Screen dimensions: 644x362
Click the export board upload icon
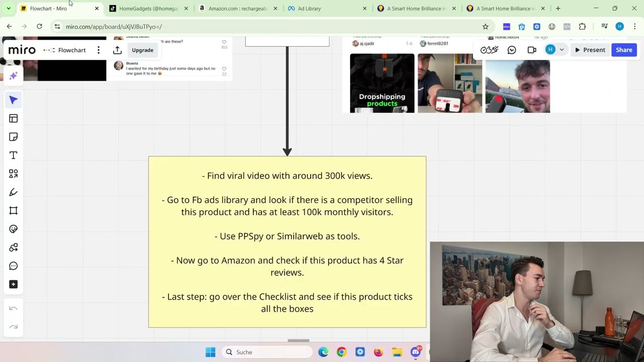[x=117, y=50]
